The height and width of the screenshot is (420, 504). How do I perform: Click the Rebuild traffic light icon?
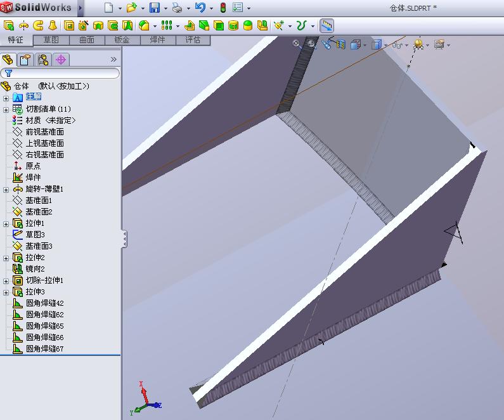pos(223,8)
